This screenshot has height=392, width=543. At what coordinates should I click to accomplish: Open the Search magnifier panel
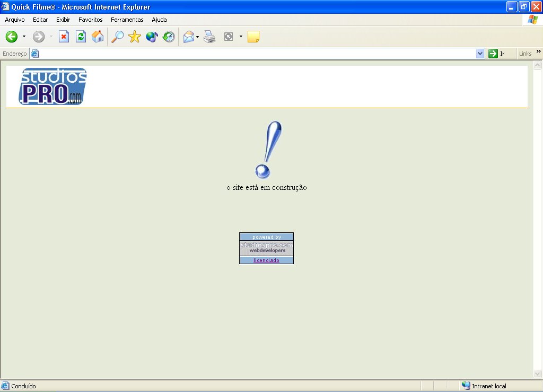(117, 37)
